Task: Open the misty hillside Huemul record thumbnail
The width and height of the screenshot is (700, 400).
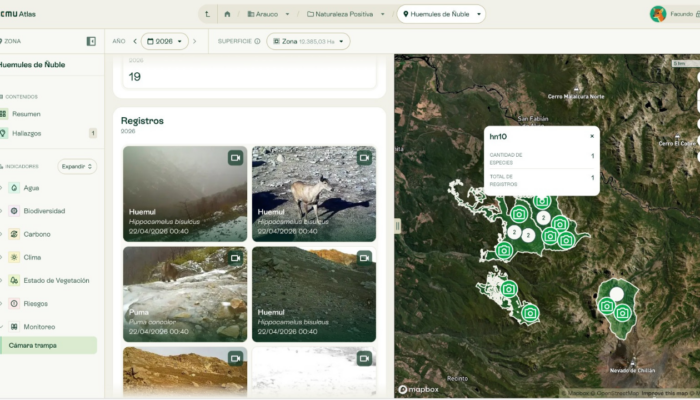Action: tap(185, 194)
